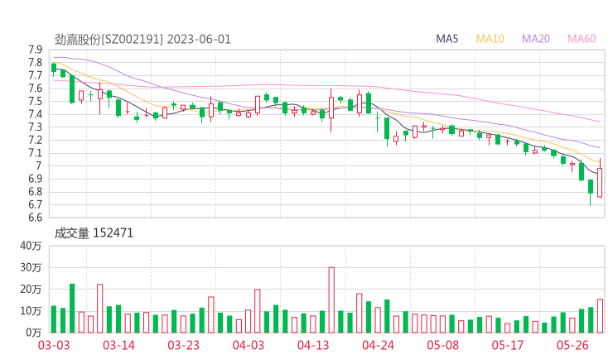Click the 03-14 date axis label

pos(118,345)
